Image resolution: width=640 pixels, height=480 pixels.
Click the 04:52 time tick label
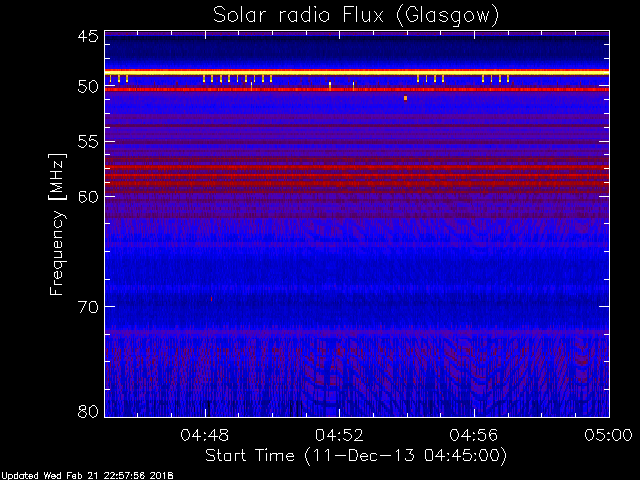point(339,435)
